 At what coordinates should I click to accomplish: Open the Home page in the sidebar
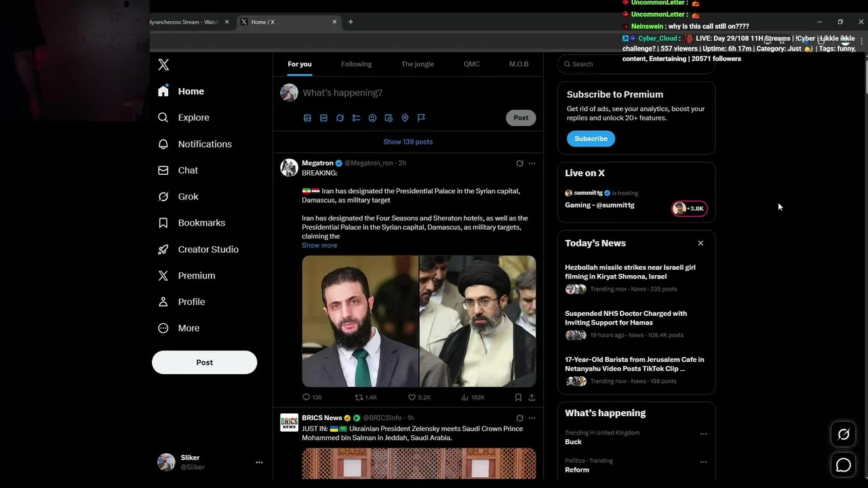click(x=180, y=91)
